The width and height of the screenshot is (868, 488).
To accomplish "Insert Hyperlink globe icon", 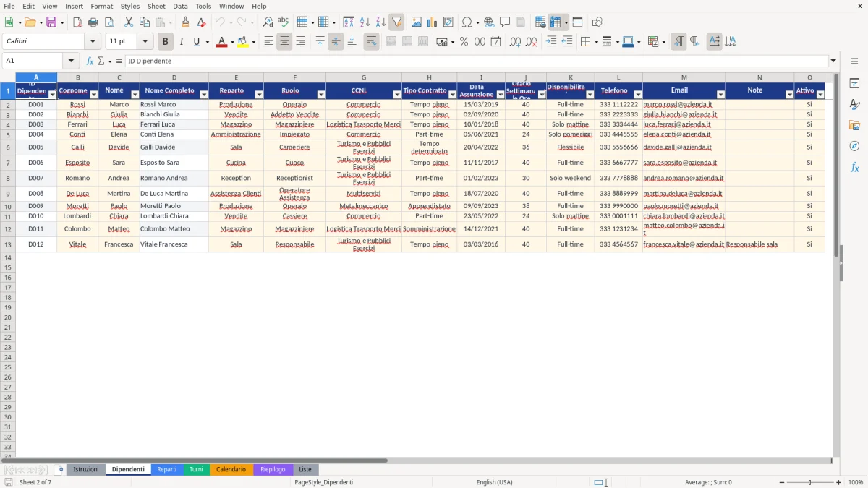I will [x=489, y=22].
